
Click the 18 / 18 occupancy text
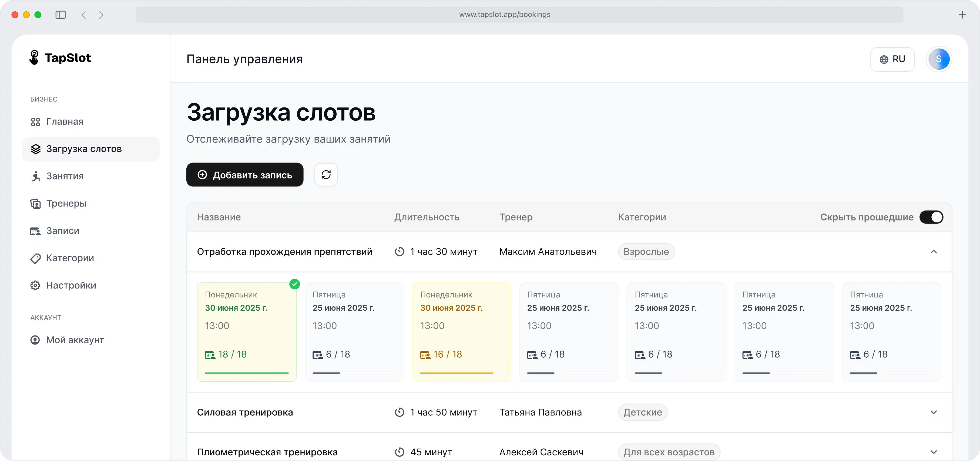233,355
